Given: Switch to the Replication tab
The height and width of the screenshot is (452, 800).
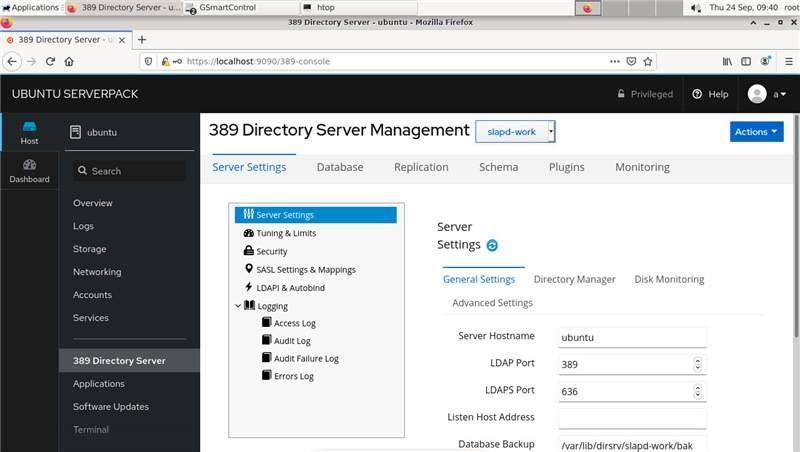Looking at the screenshot, I should click(x=421, y=167).
